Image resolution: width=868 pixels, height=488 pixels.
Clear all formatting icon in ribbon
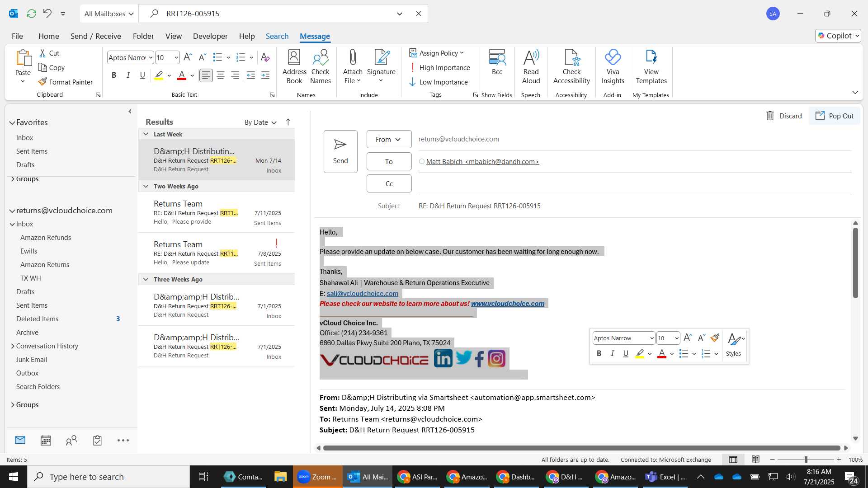265,57
